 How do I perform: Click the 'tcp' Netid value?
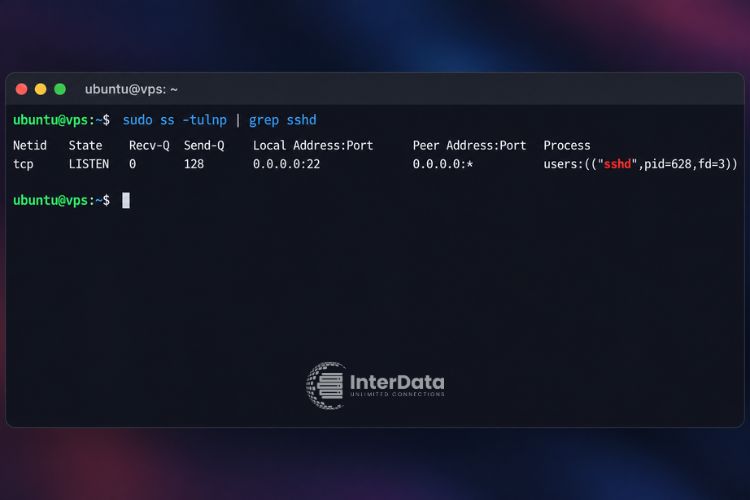tap(23, 164)
